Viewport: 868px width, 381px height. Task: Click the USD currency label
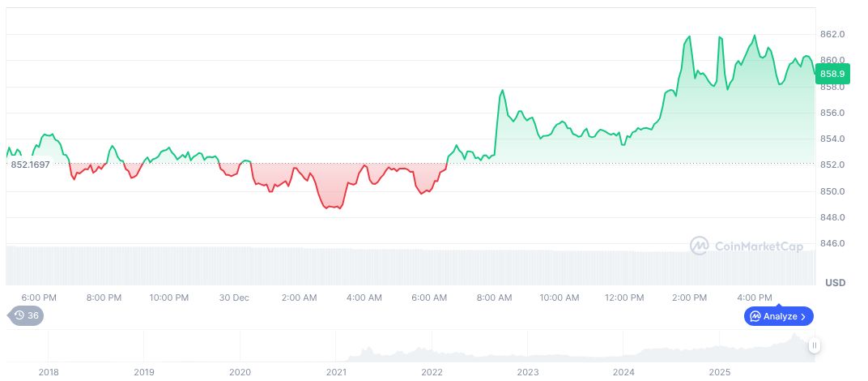tap(835, 283)
